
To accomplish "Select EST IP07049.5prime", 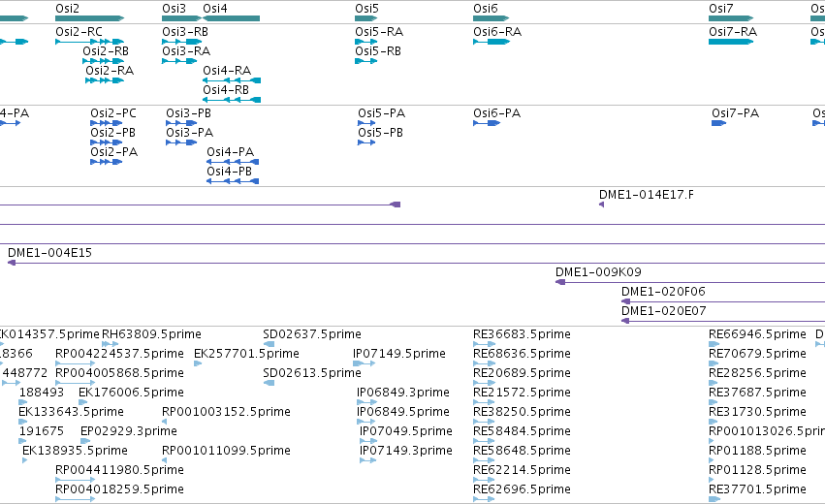I will click(405, 431).
